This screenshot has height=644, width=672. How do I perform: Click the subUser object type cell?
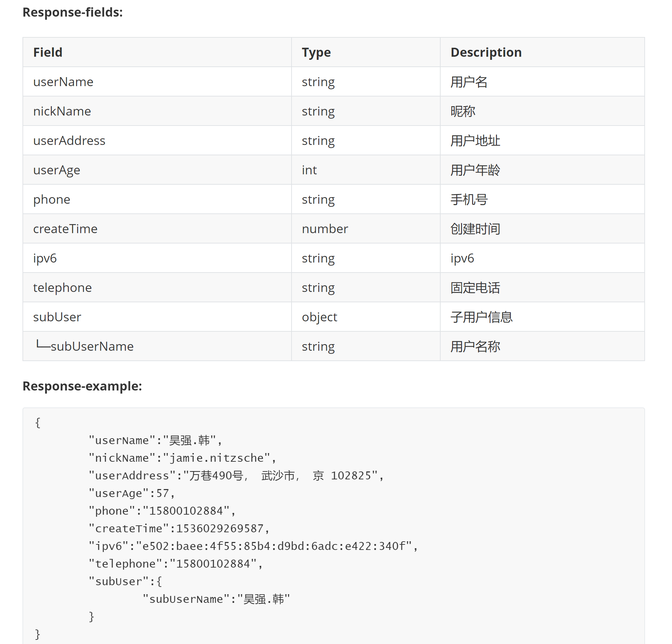coord(366,317)
